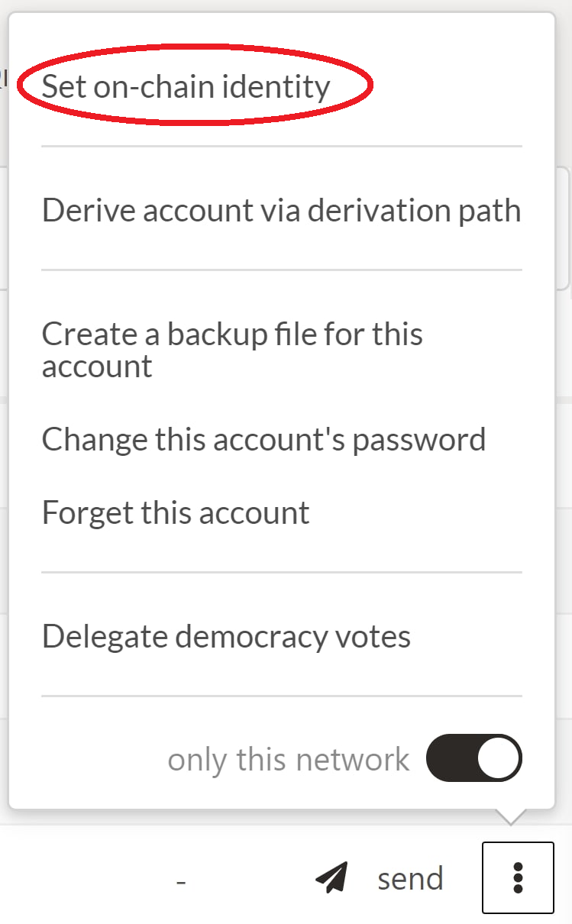
Task: Click the only this network label
Action: tap(289, 760)
